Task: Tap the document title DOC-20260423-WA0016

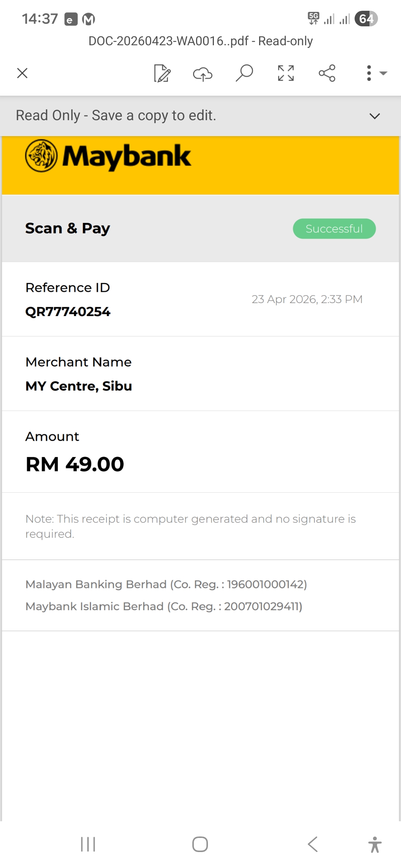Action: (200, 41)
